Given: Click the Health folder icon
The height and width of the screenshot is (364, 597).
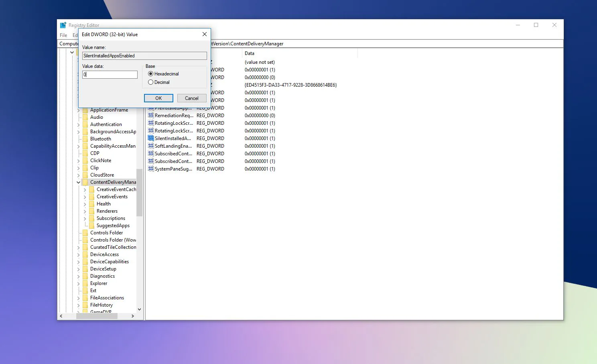Looking at the screenshot, I should coord(91,204).
